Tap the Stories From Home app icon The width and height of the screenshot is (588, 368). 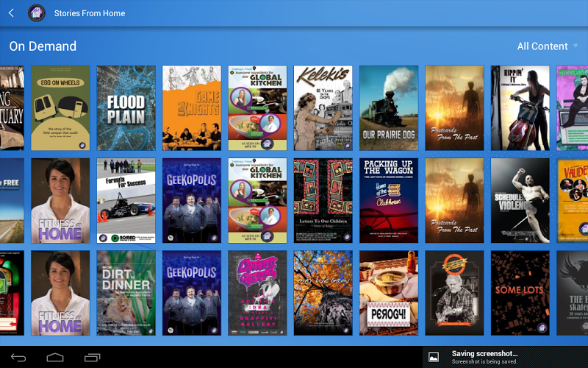pyautogui.click(x=36, y=13)
